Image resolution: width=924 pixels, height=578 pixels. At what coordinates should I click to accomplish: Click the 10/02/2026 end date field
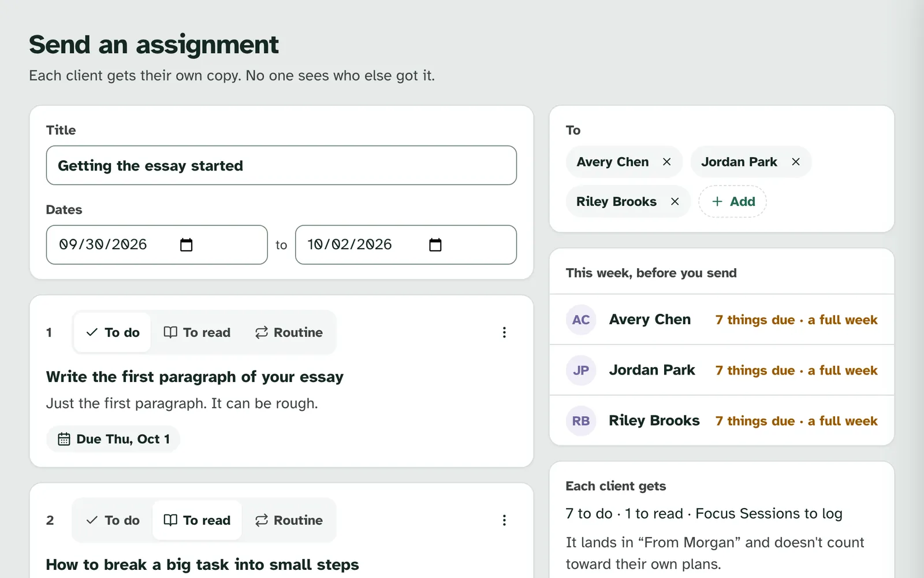pos(406,245)
